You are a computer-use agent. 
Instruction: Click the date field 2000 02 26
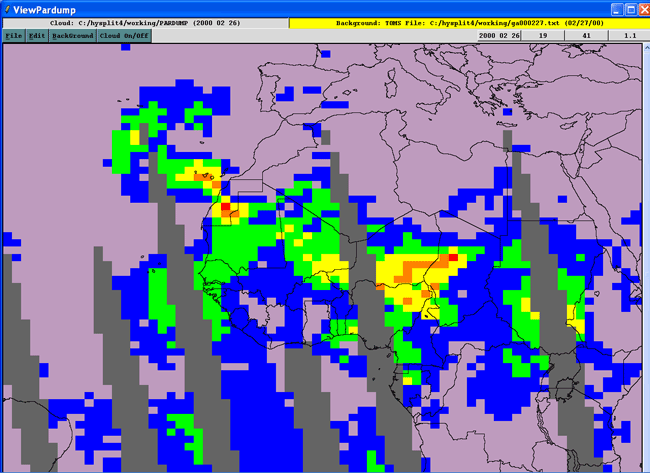tap(499, 36)
